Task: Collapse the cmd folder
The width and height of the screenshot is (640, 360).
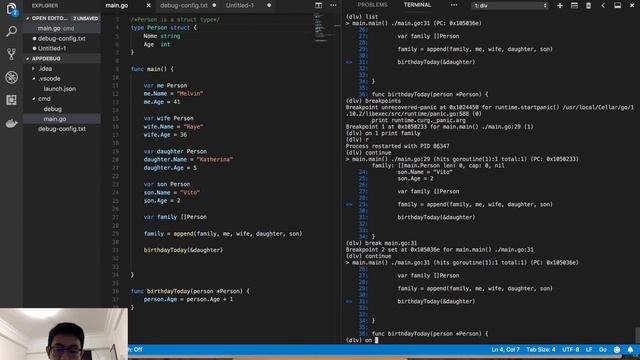Action: (34, 99)
